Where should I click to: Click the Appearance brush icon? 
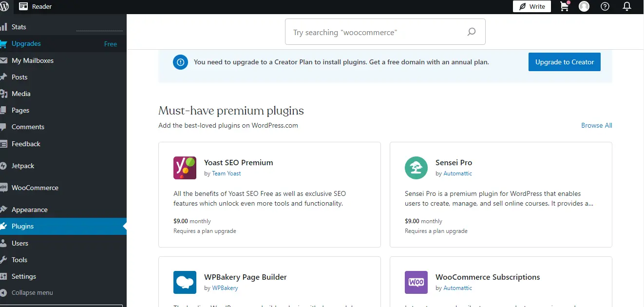coord(3,210)
